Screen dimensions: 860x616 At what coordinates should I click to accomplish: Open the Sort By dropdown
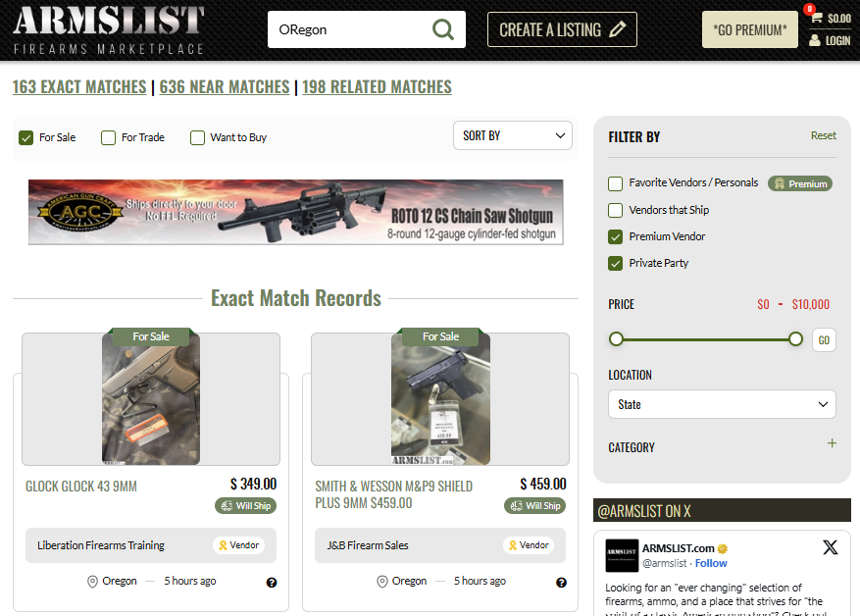click(x=513, y=135)
